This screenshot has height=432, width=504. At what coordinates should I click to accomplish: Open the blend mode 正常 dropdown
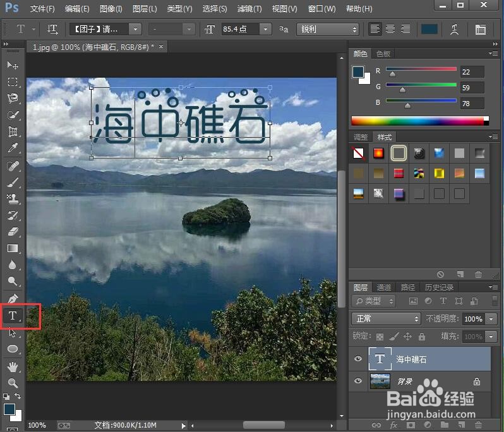386,318
